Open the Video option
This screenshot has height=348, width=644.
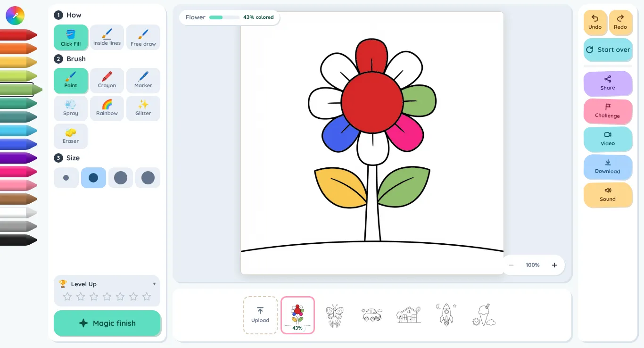(x=608, y=139)
